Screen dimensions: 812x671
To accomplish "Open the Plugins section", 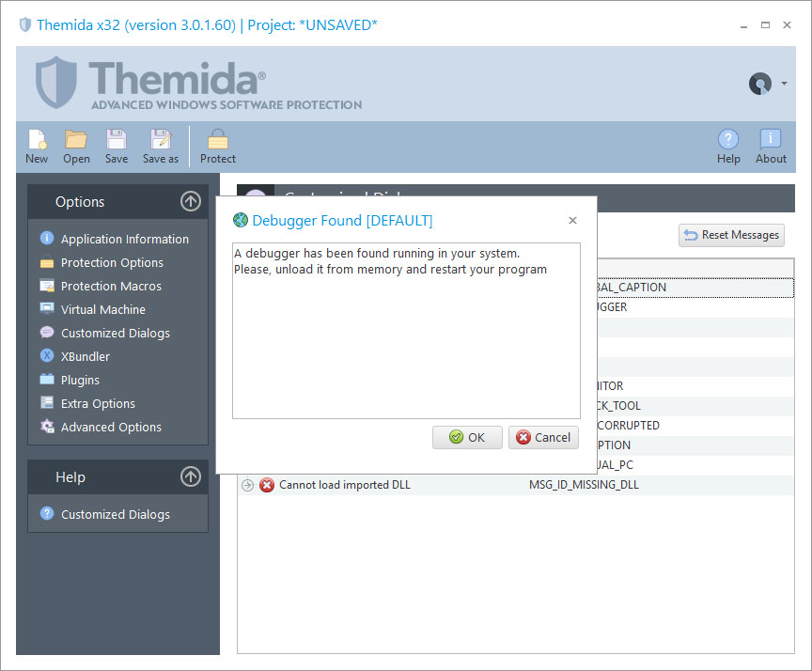I will [80, 380].
